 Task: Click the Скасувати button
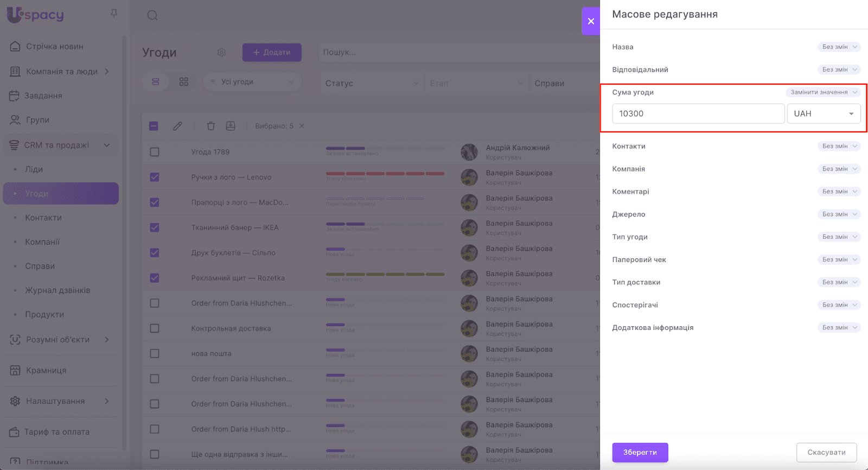click(x=826, y=452)
